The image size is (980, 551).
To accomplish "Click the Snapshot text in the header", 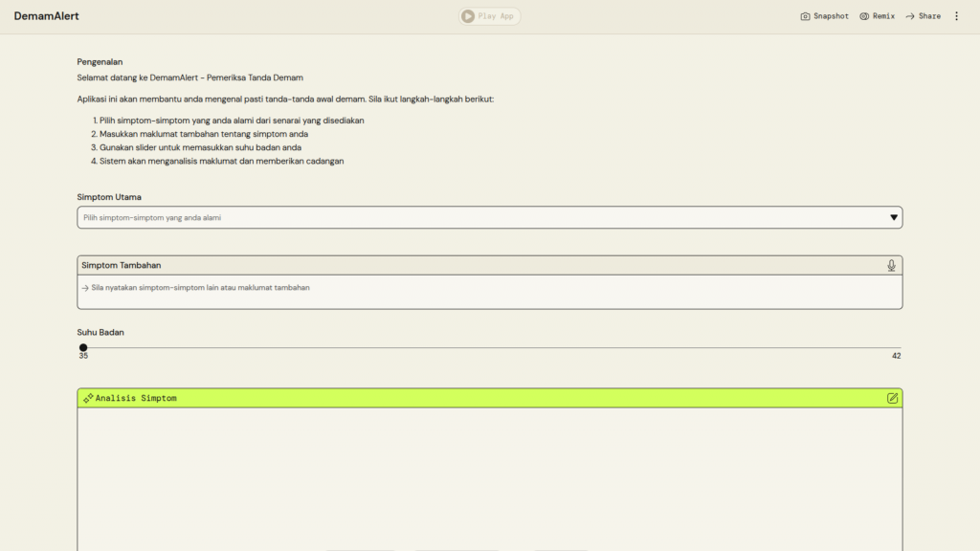I will tap(831, 16).
